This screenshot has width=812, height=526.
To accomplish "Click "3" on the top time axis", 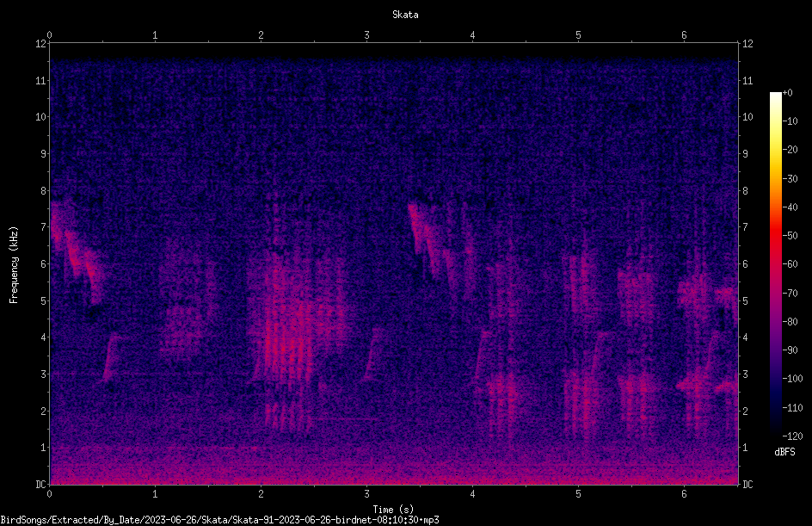I will [x=366, y=35].
